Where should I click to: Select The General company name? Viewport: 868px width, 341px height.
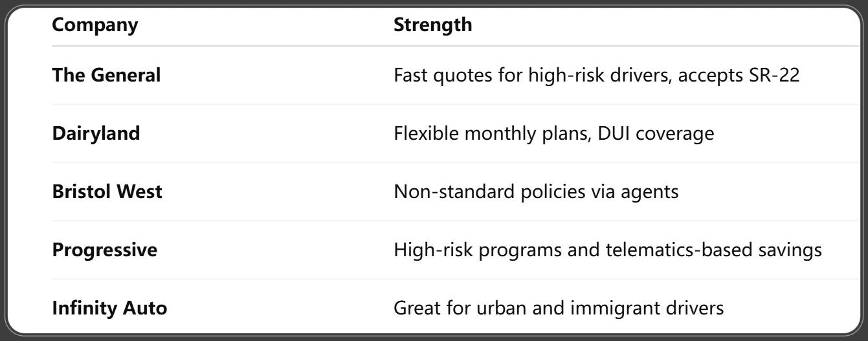[x=106, y=75]
